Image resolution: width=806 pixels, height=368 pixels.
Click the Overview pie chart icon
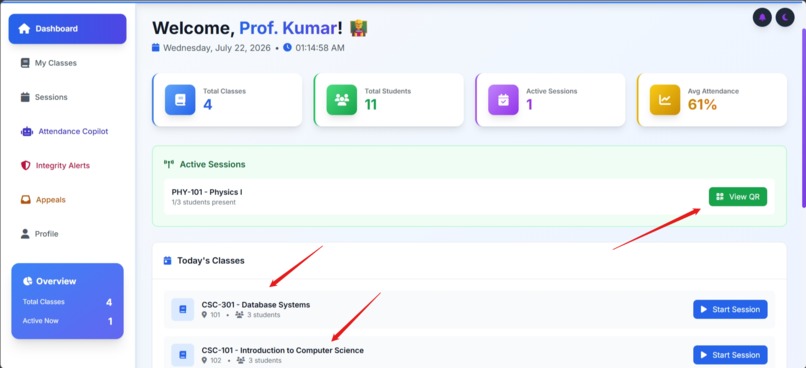pyautogui.click(x=28, y=281)
